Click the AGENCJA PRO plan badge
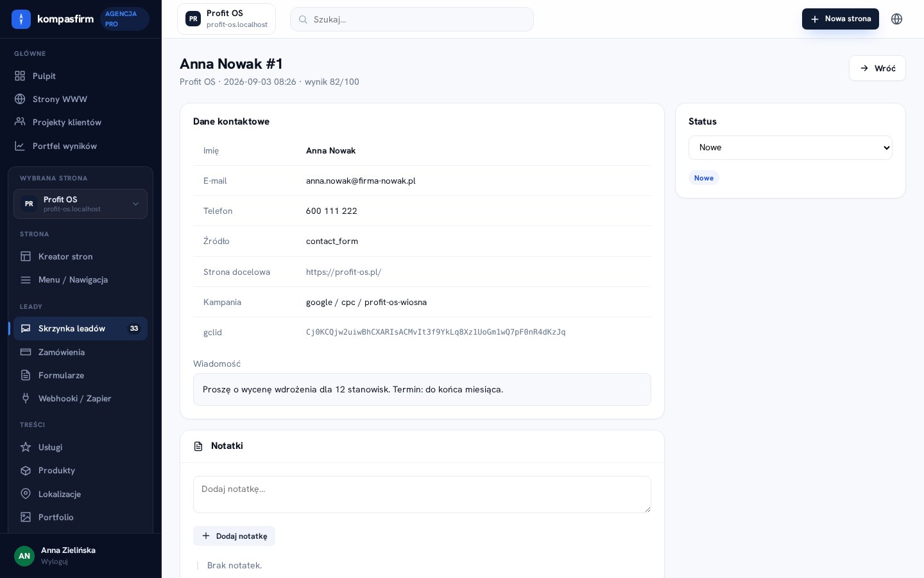The height and width of the screenshot is (578, 924). point(124,19)
